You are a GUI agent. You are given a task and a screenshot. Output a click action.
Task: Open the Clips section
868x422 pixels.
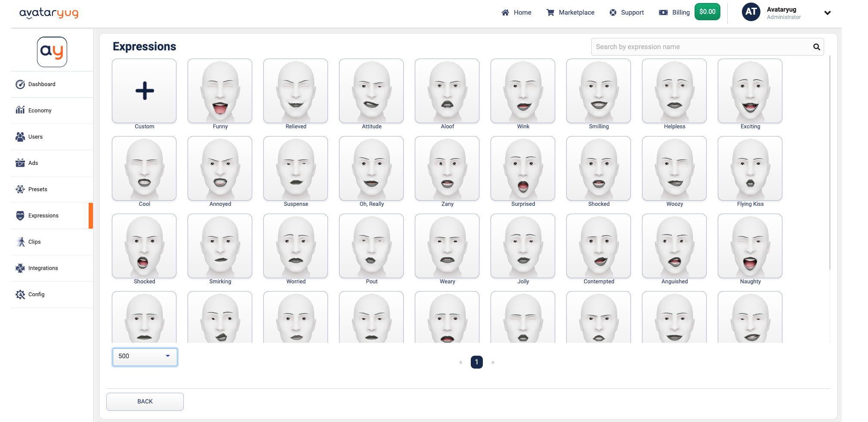(x=34, y=242)
